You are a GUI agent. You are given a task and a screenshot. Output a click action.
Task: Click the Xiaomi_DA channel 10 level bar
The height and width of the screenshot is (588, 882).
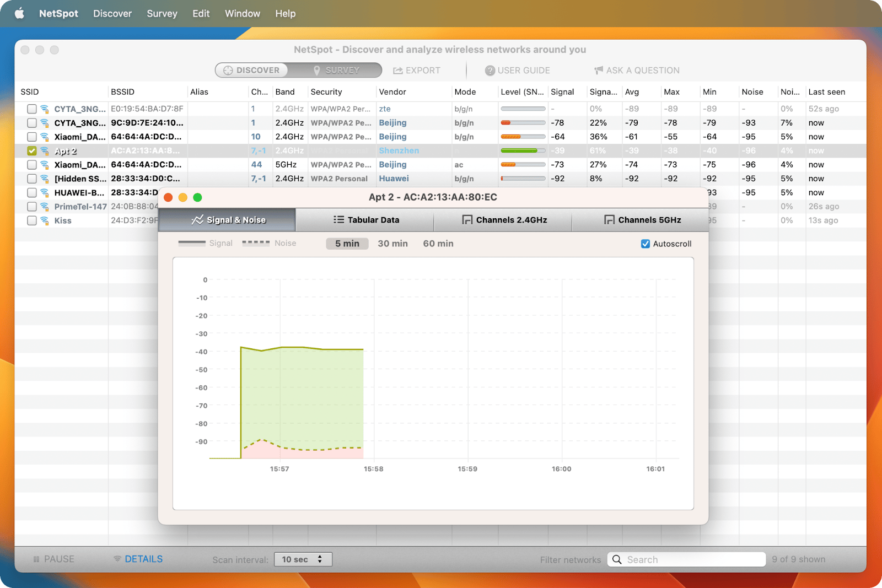tap(523, 137)
